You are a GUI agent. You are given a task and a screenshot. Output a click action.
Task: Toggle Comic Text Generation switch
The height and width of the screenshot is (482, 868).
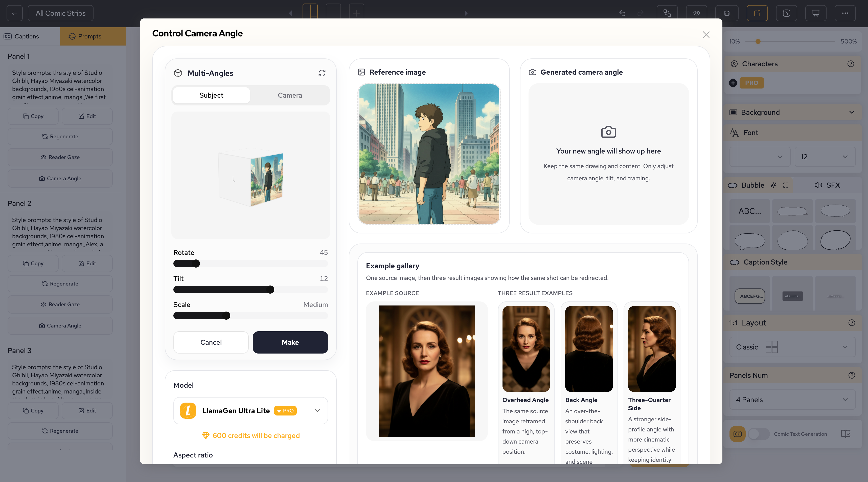click(x=759, y=434)
